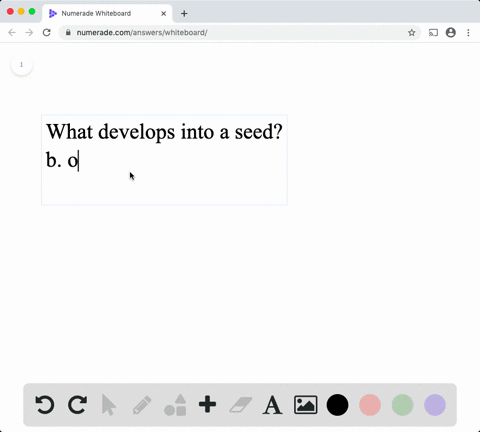Viewport: 480px width, 432px height.
Task: Open the Chrome three-dot menu
Action: (468, 32)
